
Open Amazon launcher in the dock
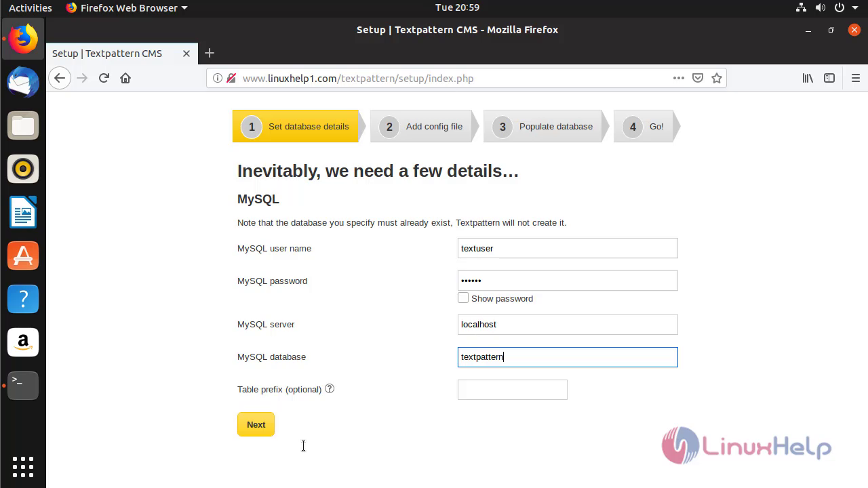tap(23, 342)
